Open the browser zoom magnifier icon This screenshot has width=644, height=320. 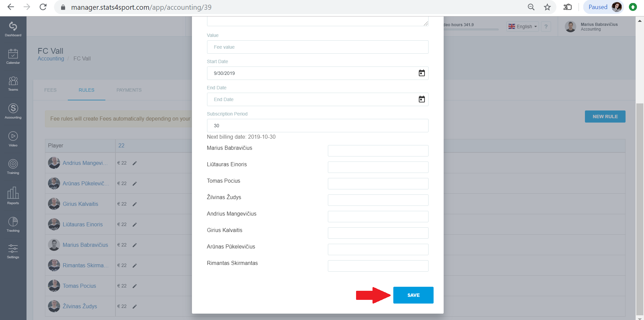click(x=531, y=7)
